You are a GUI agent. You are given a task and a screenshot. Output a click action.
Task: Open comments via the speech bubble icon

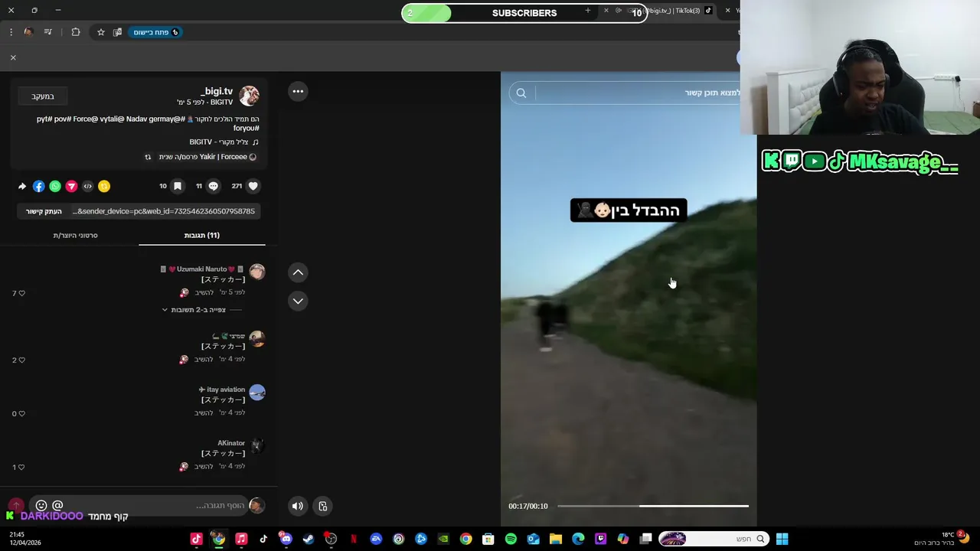(x=214, y=186)
